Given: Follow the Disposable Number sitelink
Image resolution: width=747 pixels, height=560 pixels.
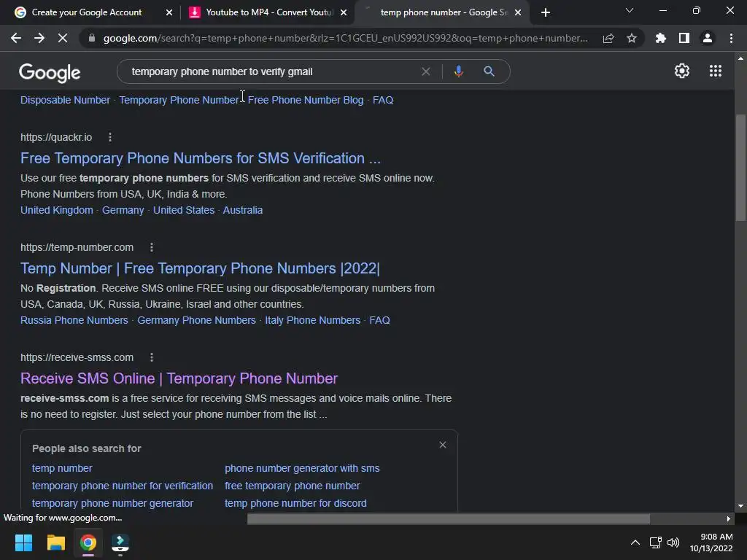Looking at the screenshot, I should click(x=65, y=100).
